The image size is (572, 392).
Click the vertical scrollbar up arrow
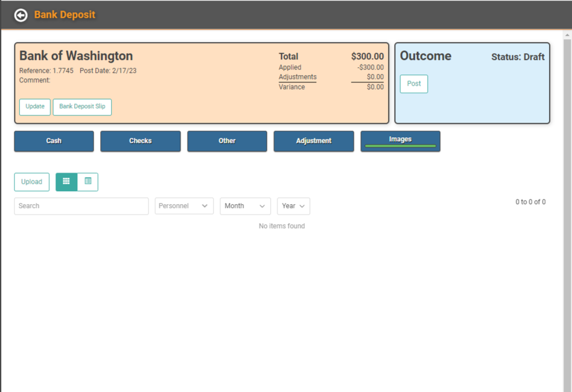567,35
